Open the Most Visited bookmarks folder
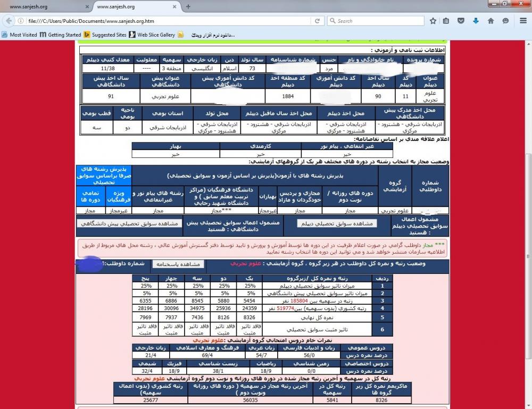The image size is (532, 409). point(19,35)
